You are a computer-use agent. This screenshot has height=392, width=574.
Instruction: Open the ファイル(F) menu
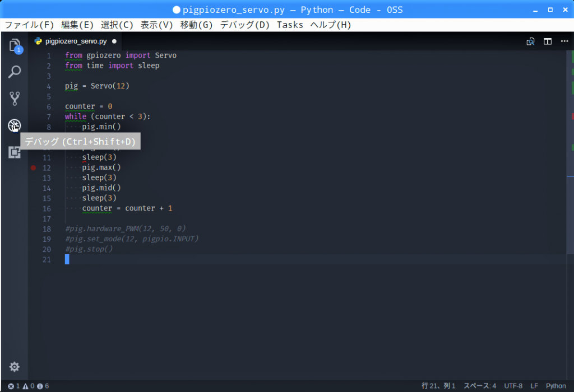pyautogui.click(x=29, y=25)
